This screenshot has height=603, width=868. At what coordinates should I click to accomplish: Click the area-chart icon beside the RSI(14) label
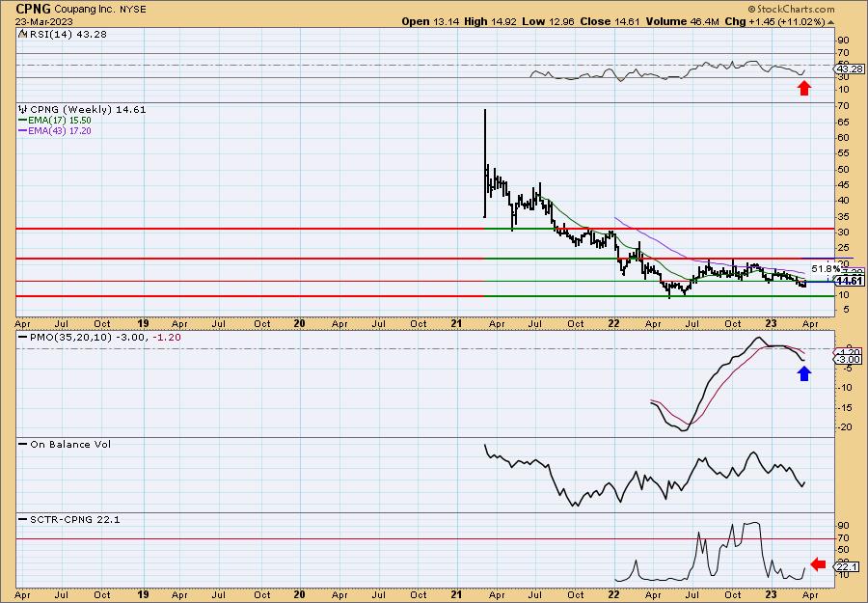point(22,34)
